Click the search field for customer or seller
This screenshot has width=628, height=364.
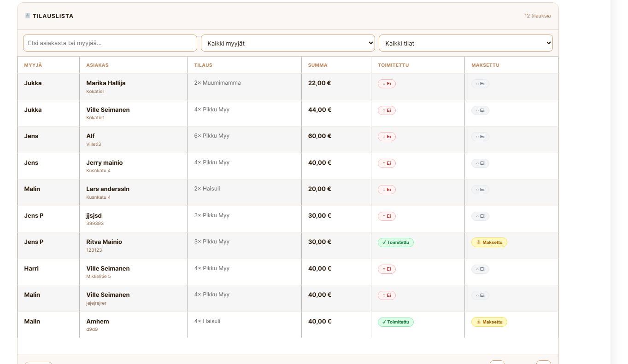coord(110,43)
